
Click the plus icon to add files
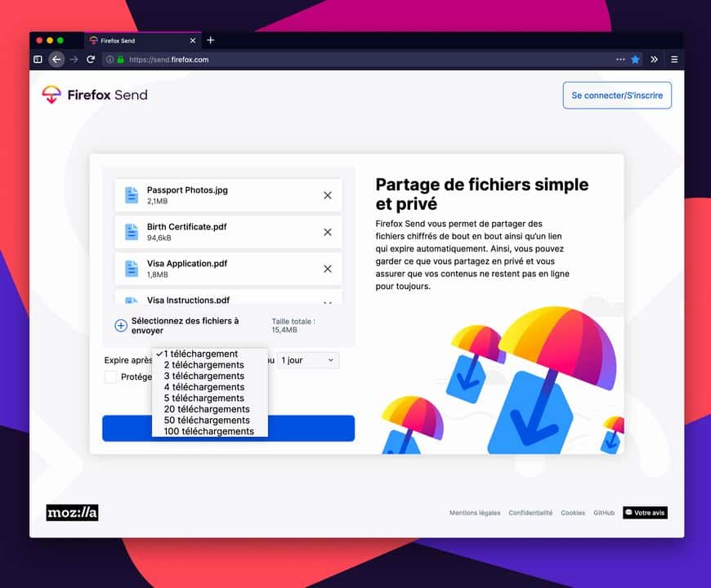[121, 325]
